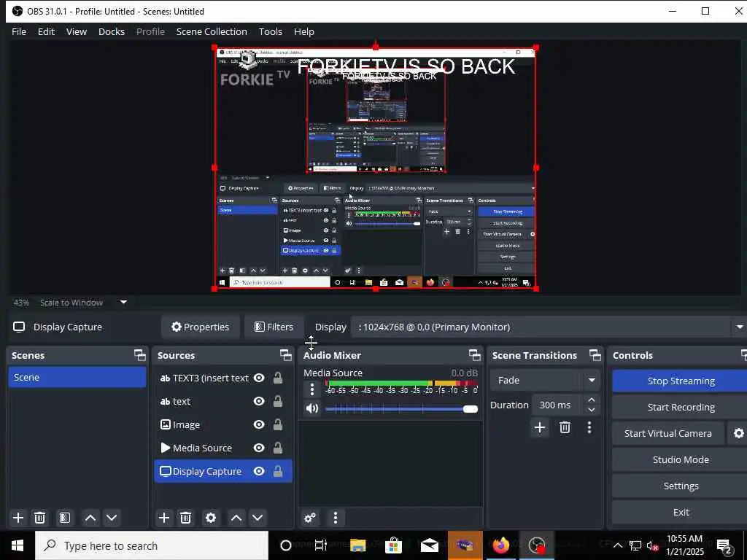Lock the TEXT3 source
The image size is (747, 560).
pyautogui.click(x=278, y=378)
